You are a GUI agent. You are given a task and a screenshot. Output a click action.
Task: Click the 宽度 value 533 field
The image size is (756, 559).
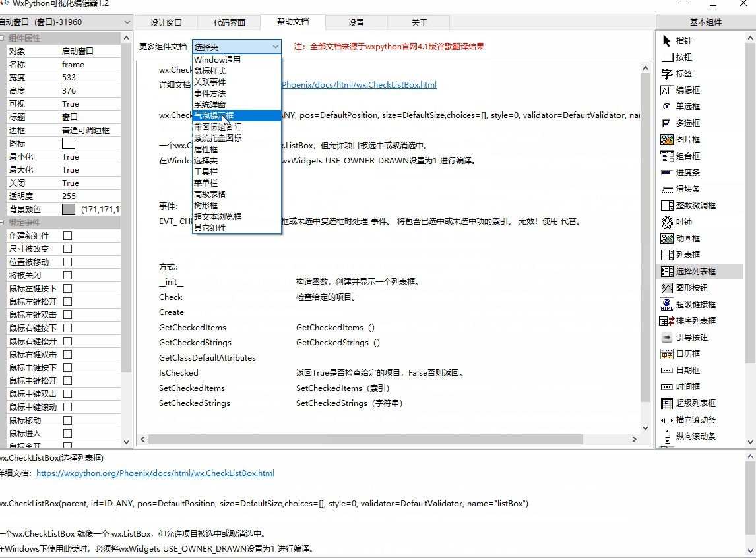(x=90, y=78)
